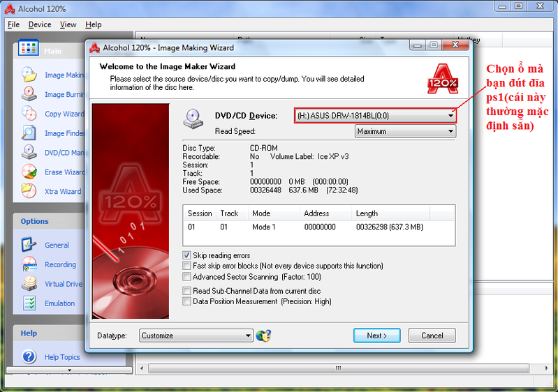Click the Image Burning Wizard icon

(29, 94)
